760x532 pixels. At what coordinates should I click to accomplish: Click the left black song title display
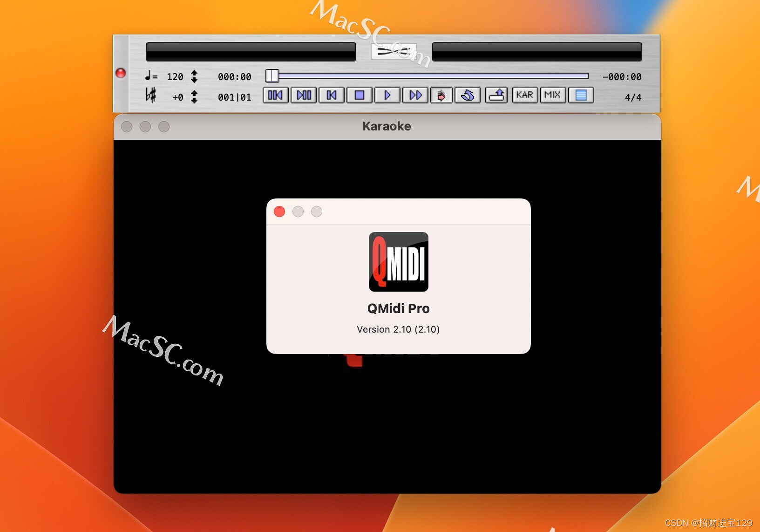[251, 52]
